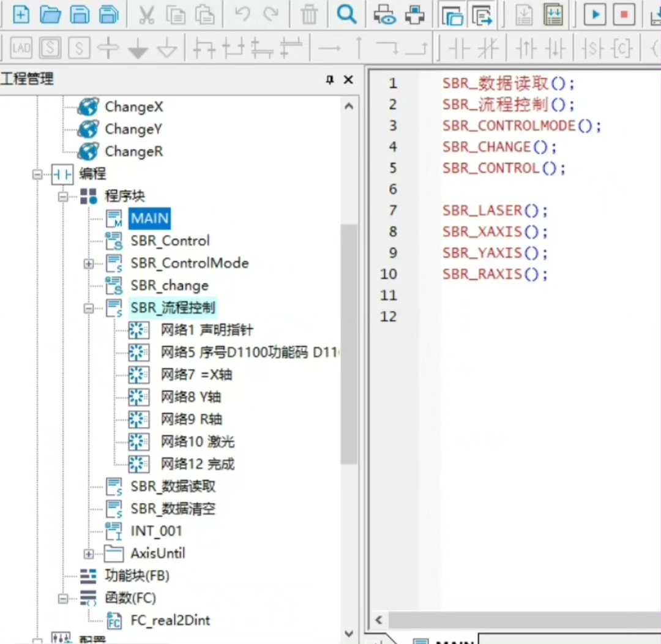Open INT_001 interrupt block
This screenshot has width=661, height=644.
(157, 531)
